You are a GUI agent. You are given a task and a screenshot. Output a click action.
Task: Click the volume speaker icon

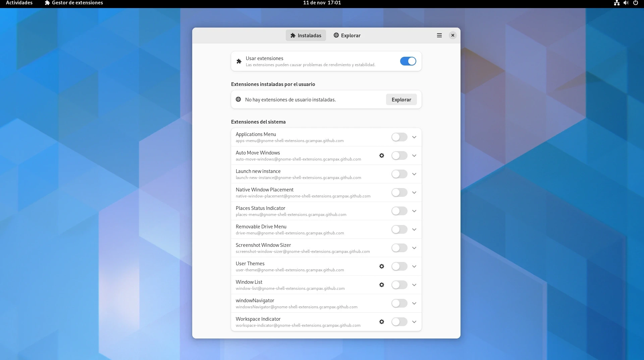pyautogui.click(x=626, y=3)
